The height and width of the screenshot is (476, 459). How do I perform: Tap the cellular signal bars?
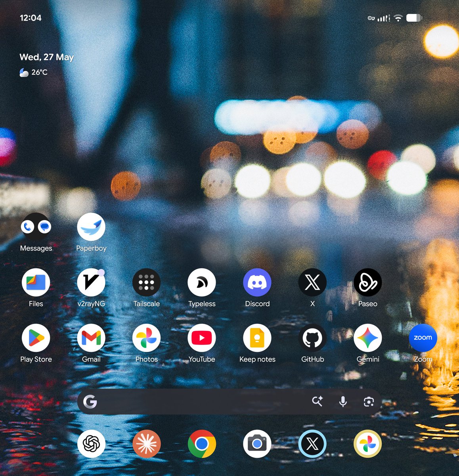point(384,18)
